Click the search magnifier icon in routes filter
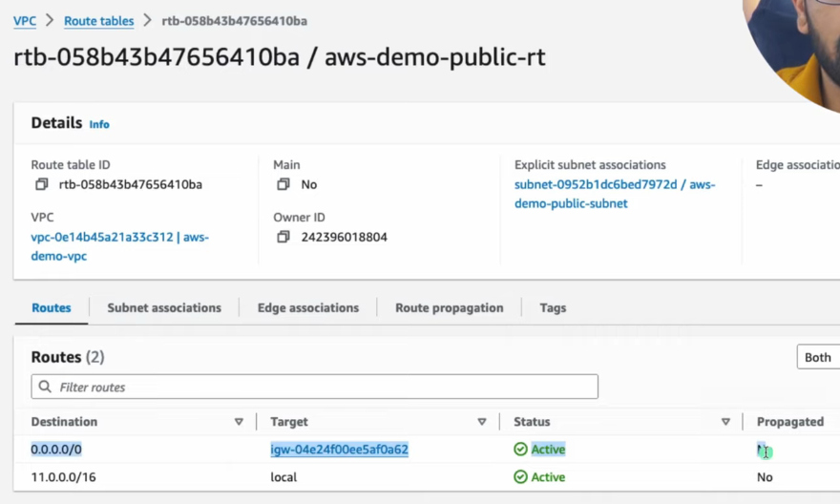The height and width of the screenshot is (504, 840). pyautogui.click(x=45, y=387)
